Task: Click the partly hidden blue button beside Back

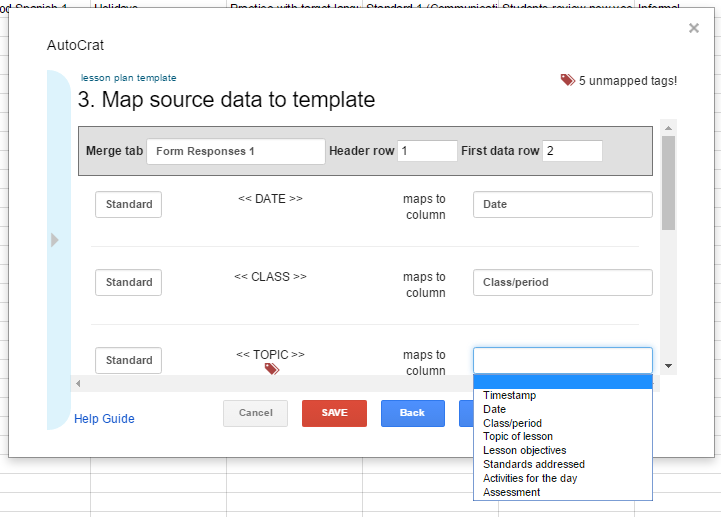Action: (466, 413)
